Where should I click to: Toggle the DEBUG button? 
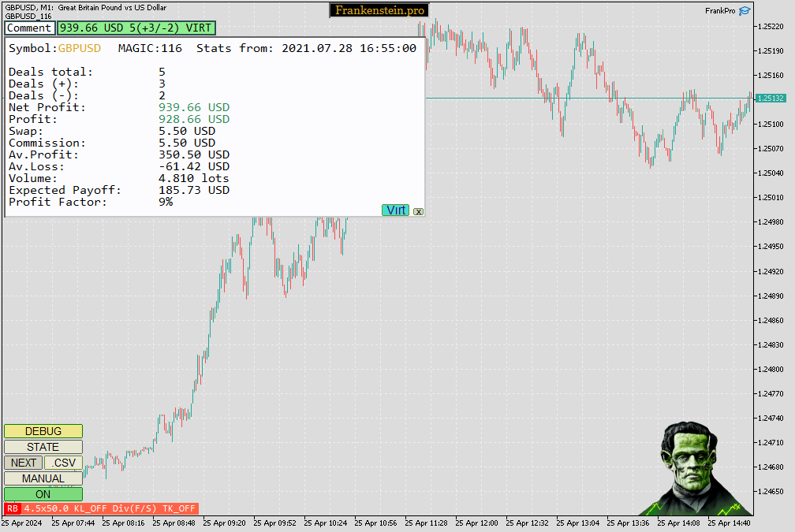coord(43,431)
